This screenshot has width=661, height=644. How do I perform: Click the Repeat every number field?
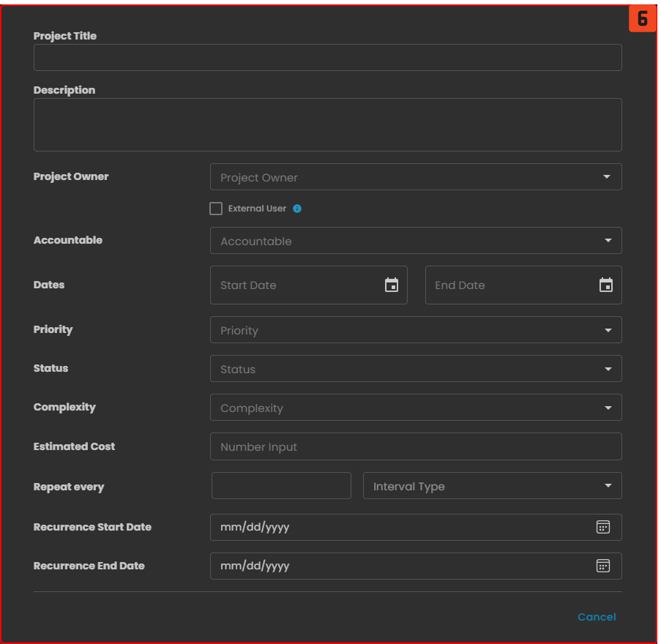pyautogui.click(x=281, y=486)
